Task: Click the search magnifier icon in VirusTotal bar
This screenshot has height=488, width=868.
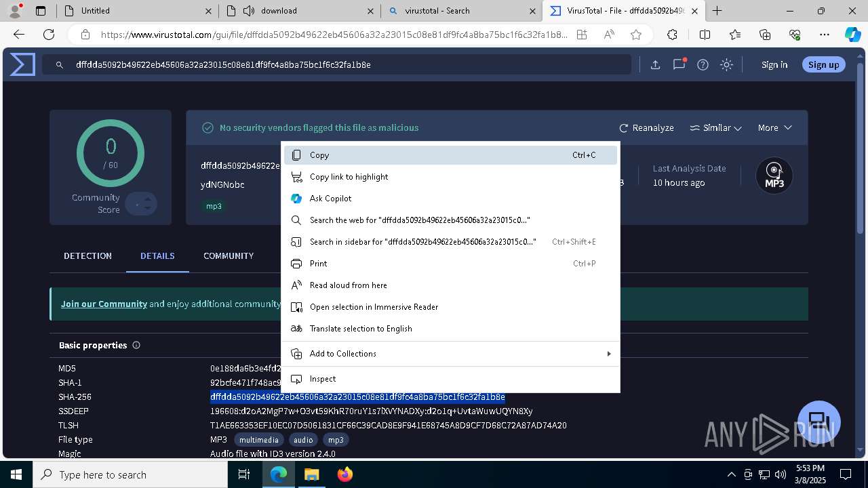Action: (60, 64)
